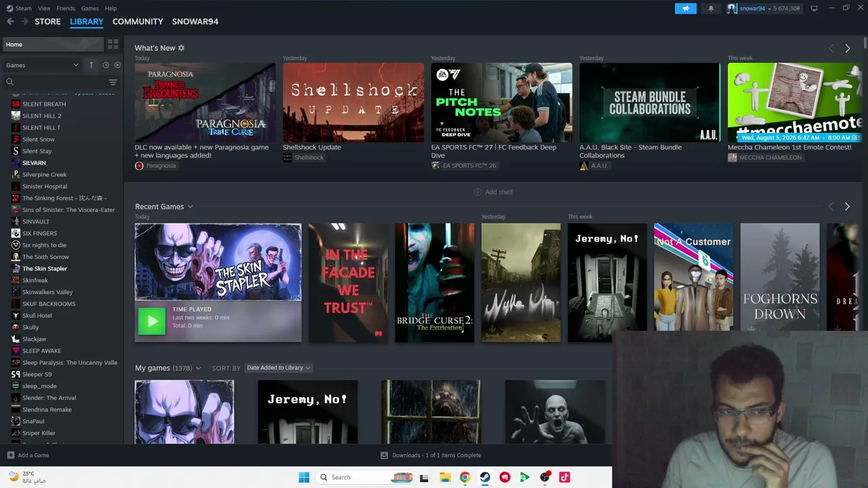Open Google Chrome from the taskbar
The image size is (868, 488).
pos(465,477)
